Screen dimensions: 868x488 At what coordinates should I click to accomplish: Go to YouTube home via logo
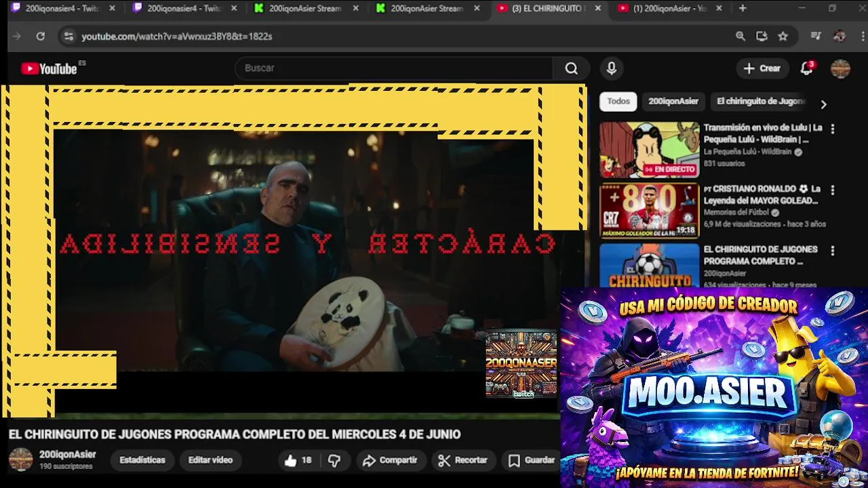[50, 68]
